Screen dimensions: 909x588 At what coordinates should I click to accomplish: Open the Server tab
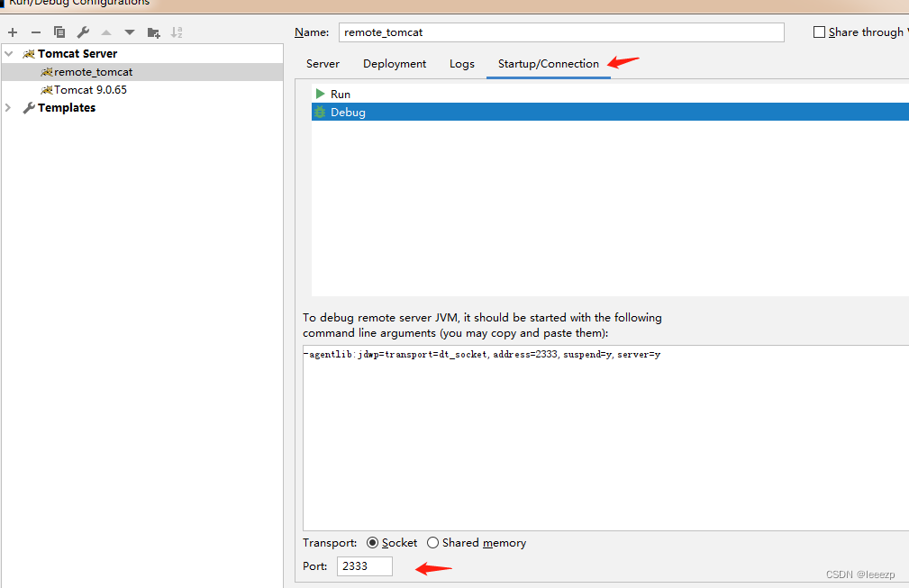(x=323, y=64)
